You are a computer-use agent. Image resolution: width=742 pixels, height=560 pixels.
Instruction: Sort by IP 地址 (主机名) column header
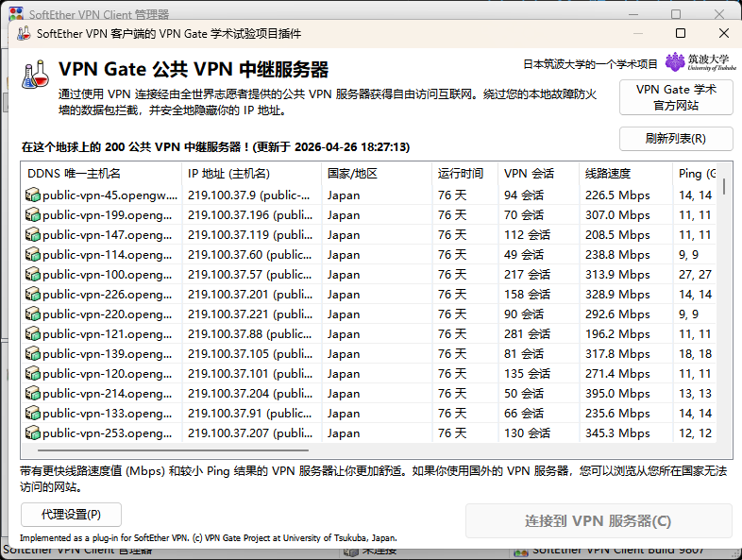pyautogui.click(x=251, y=174)
